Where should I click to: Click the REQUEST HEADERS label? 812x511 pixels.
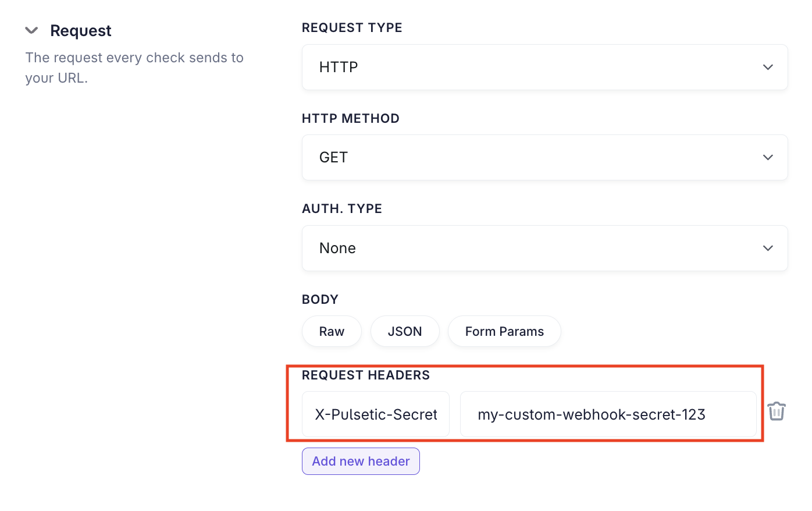[366, 375]
